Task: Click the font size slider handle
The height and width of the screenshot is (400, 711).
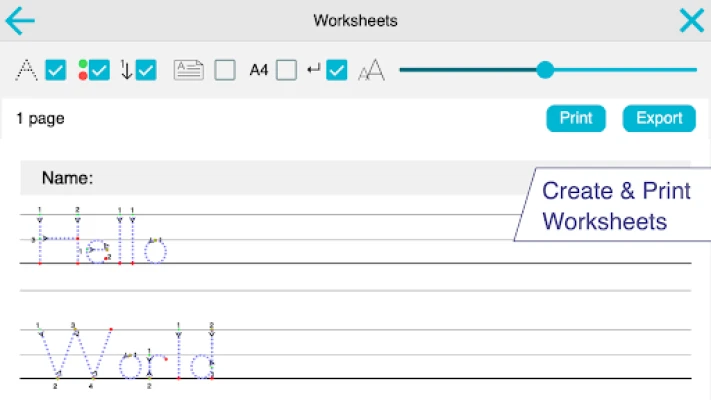Action: point(545,70)
